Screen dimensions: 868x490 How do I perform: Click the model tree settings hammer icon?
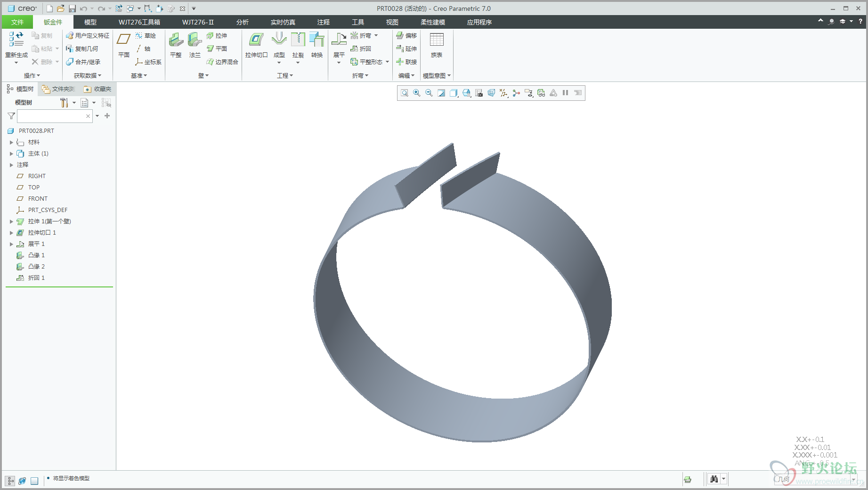[64, 103]
